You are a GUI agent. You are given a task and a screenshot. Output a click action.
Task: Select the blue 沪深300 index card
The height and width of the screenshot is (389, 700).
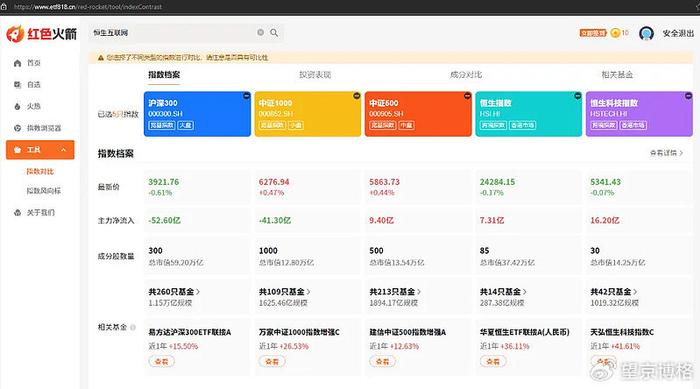(x=197, y=114)
